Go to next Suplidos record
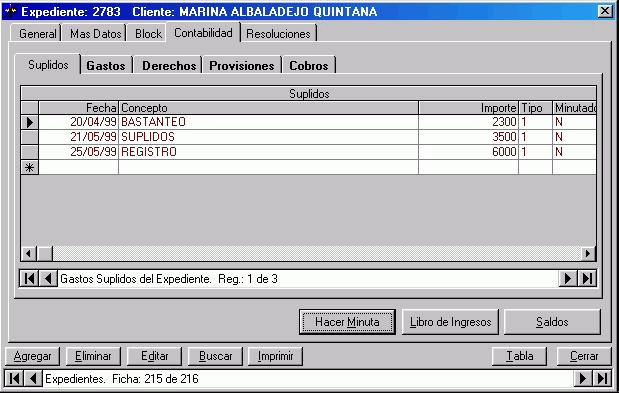Screen dimensions: 619x393 click(x=568, y=279)
